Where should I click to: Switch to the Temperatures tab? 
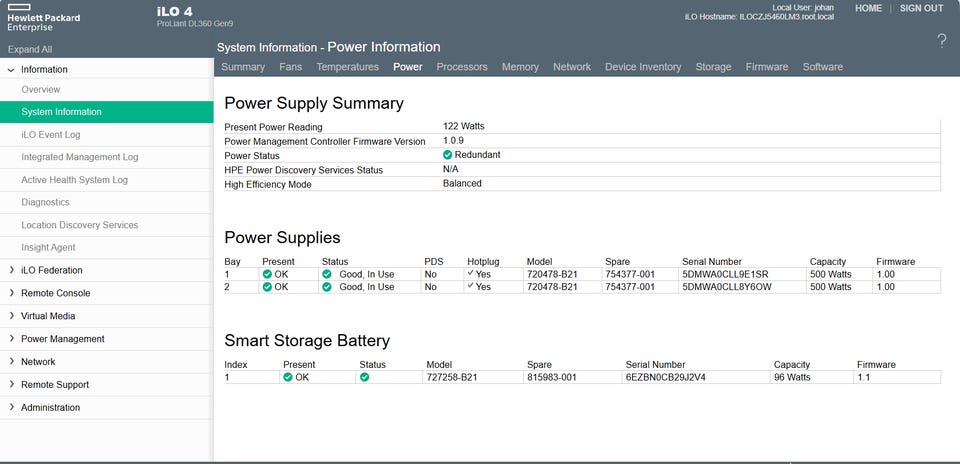(x=347, y=67)
